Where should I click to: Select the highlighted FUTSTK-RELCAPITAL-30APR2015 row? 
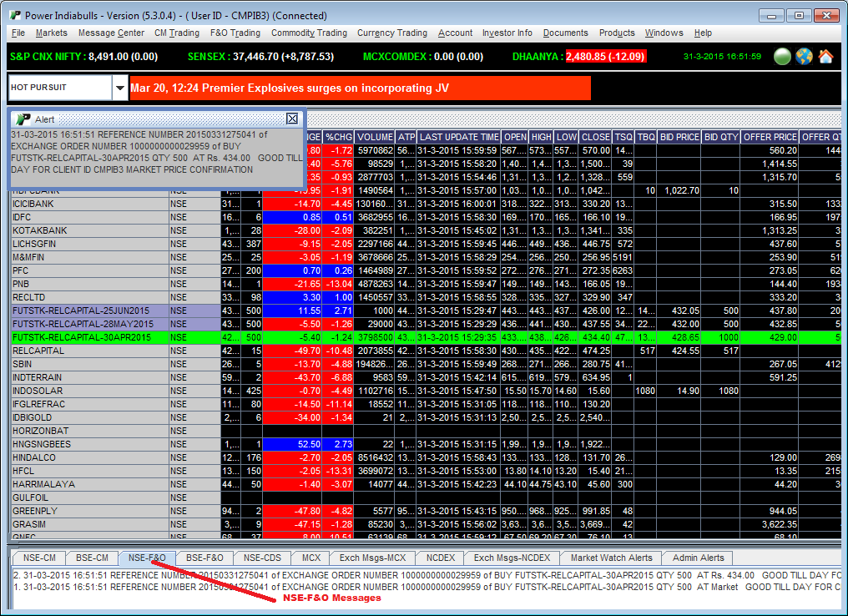coord(82,337)
